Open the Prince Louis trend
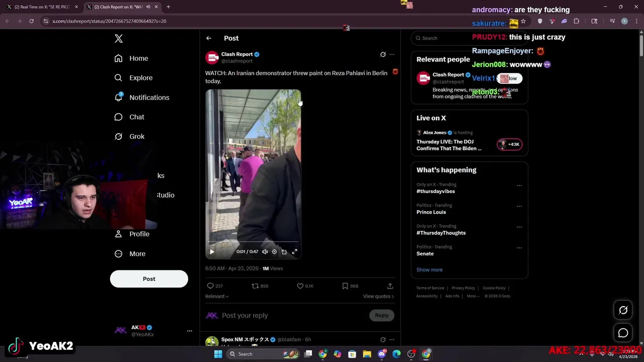Screen dimensions: 644x362 [431, 212]
